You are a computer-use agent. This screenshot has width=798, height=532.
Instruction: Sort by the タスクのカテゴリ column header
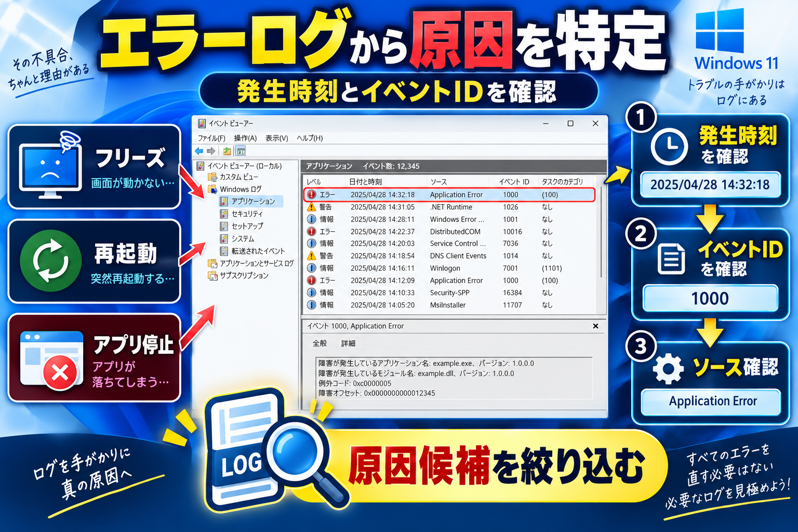pyautogui.click(x=562, y=182)
